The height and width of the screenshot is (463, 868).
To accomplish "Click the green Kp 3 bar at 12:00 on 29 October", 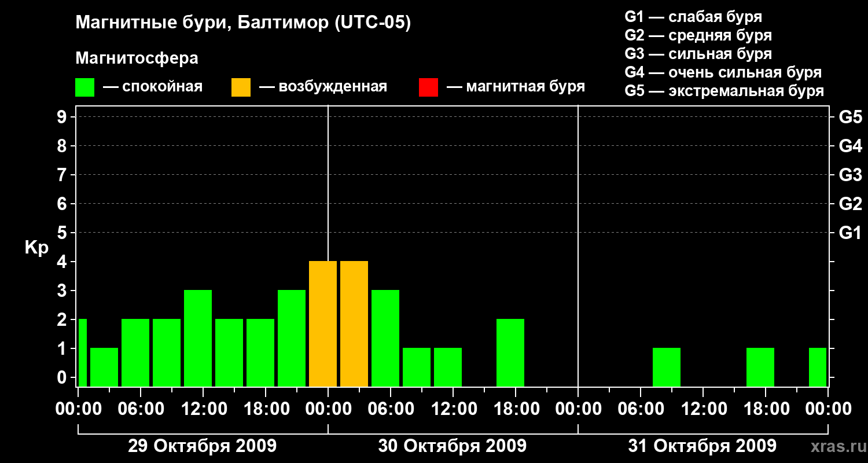I will coord(198,339).
